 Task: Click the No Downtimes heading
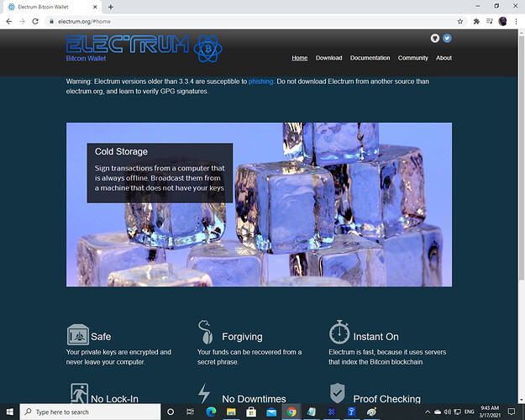coord(254,399)
